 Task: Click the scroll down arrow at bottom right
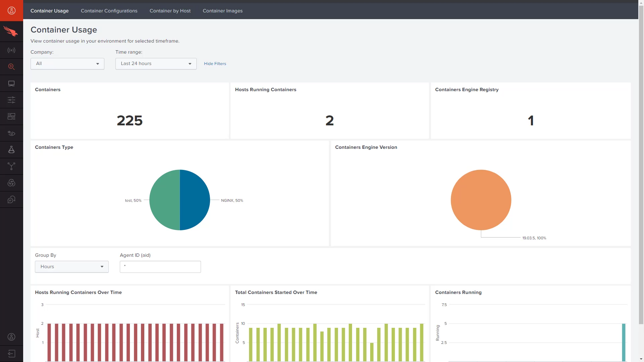point(641,359)
